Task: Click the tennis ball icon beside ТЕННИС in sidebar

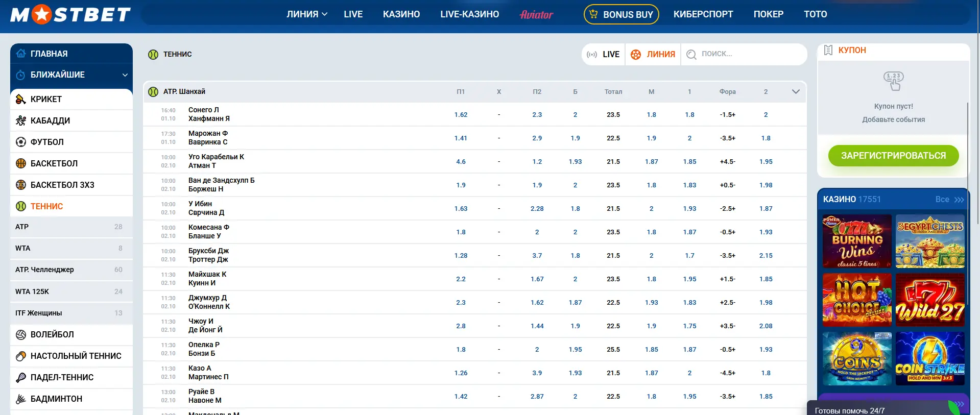Action: click(x=21, y=206)
